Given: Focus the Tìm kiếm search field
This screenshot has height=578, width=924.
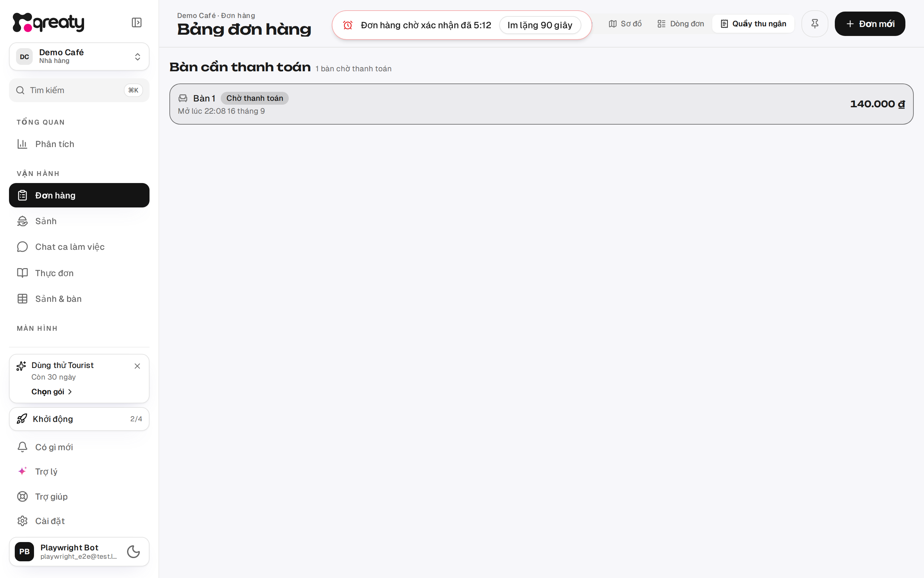Looking at the screenshot, I should [x=79, y=90].
